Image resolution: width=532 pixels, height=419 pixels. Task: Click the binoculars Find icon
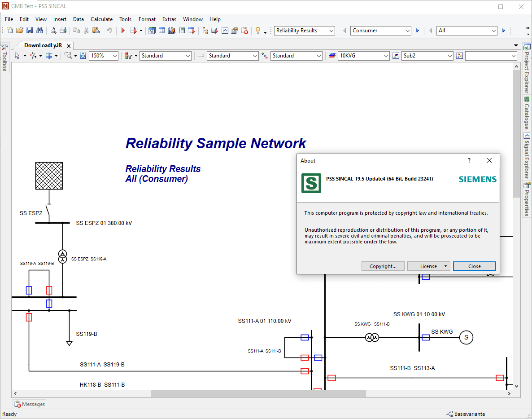(40, 31)
